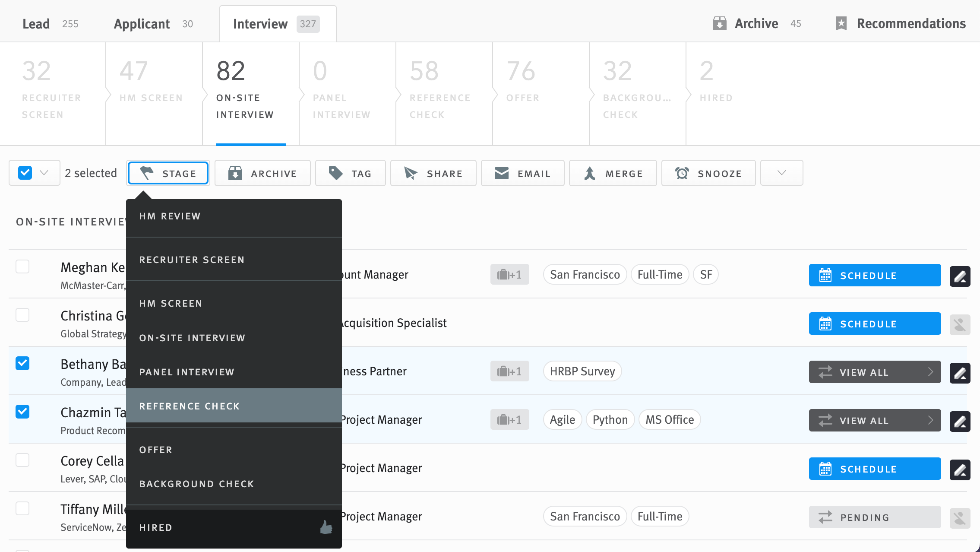Image resolution: width=980 pixels, height=552 pixels.
Task: Check the checkbox next to Meghan
Action: (x=22, y=266)
